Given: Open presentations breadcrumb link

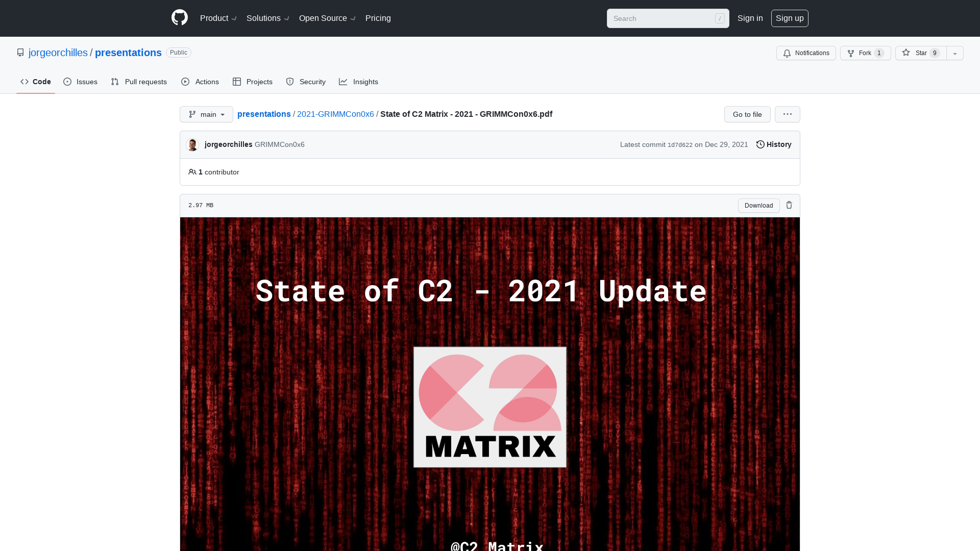Looking at the screenshot, I should [x=264, y=114].
